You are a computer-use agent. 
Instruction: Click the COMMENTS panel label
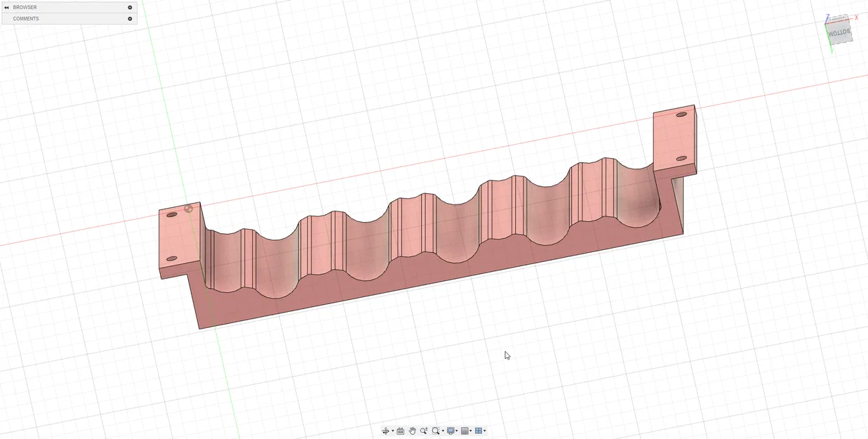26,18
